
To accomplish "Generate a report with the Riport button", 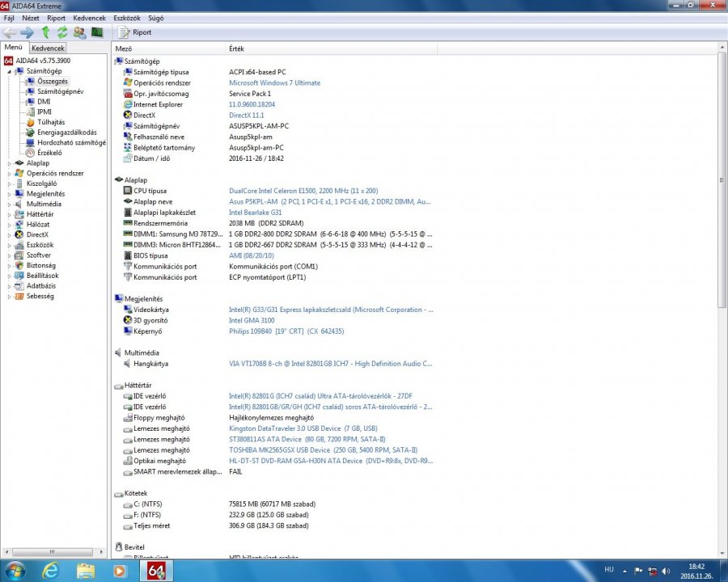I will (x=134, y=32).
